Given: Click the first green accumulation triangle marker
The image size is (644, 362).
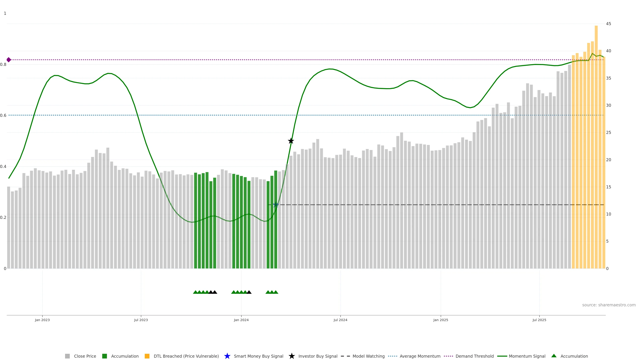Looking at the screenshot, I should (x=196, y=292).
